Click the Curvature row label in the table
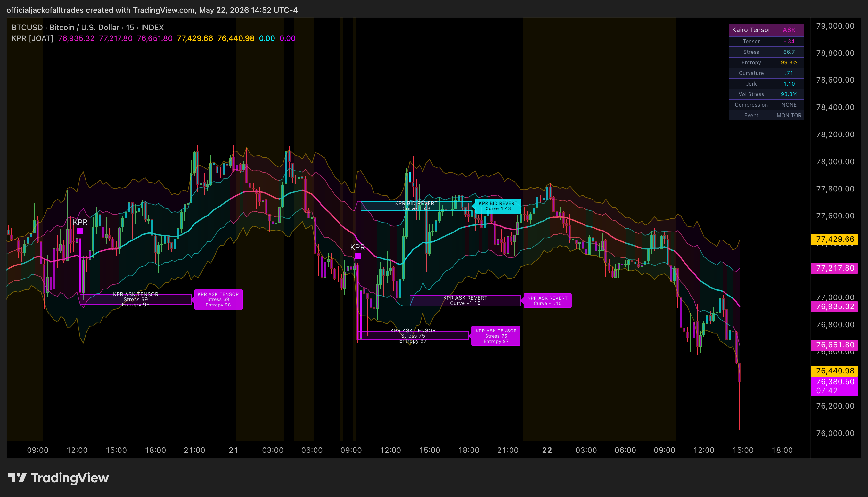The width and height of the screenshot is (868, 497). point(751,73)
